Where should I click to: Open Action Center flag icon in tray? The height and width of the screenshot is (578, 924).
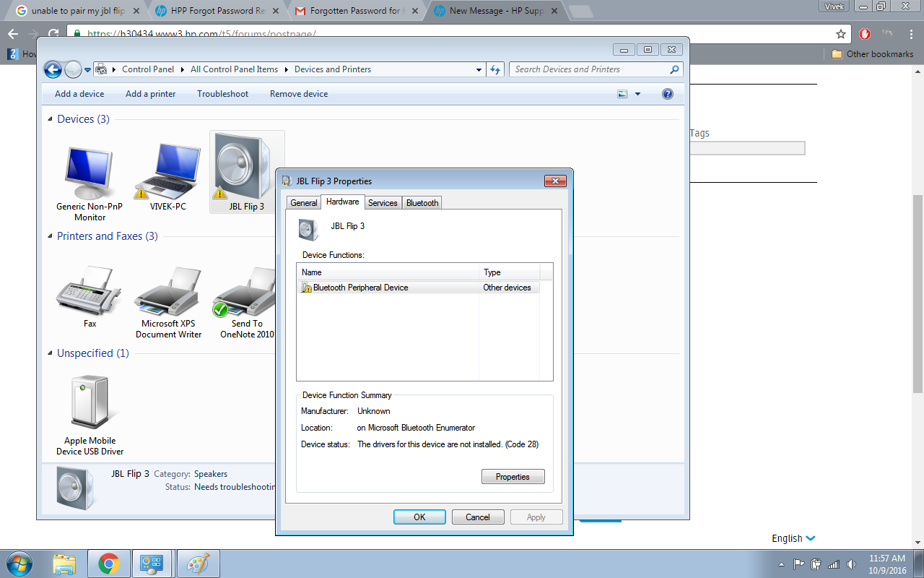(799, 564)
